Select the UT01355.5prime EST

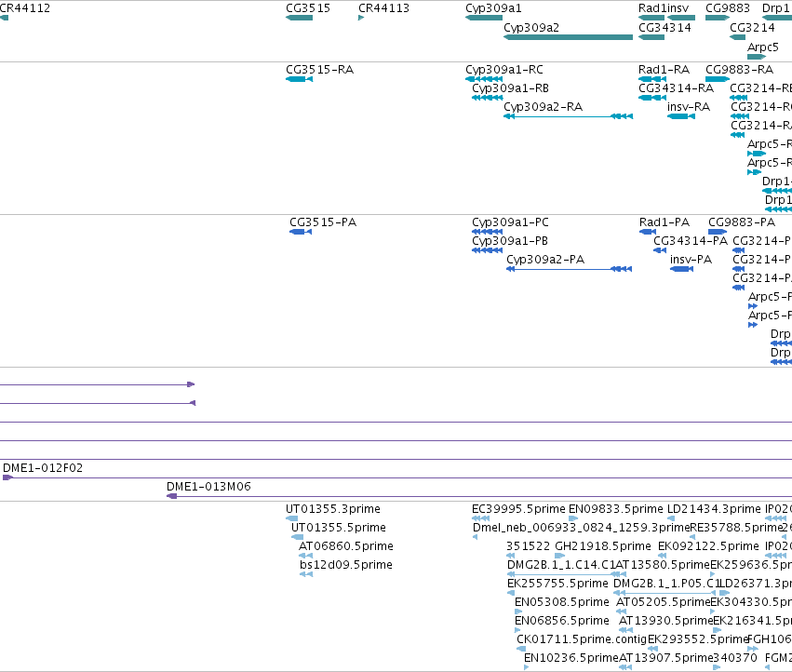click(297, 537)
